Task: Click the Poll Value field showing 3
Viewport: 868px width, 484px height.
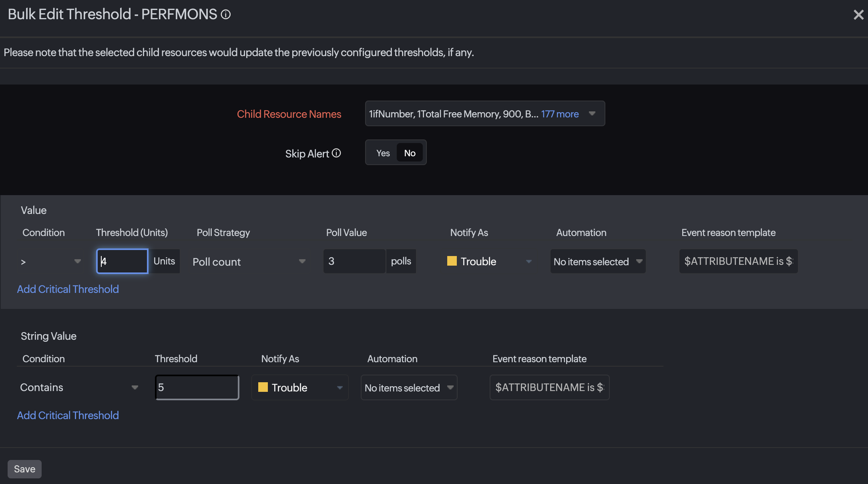Action: coord(354,261)
